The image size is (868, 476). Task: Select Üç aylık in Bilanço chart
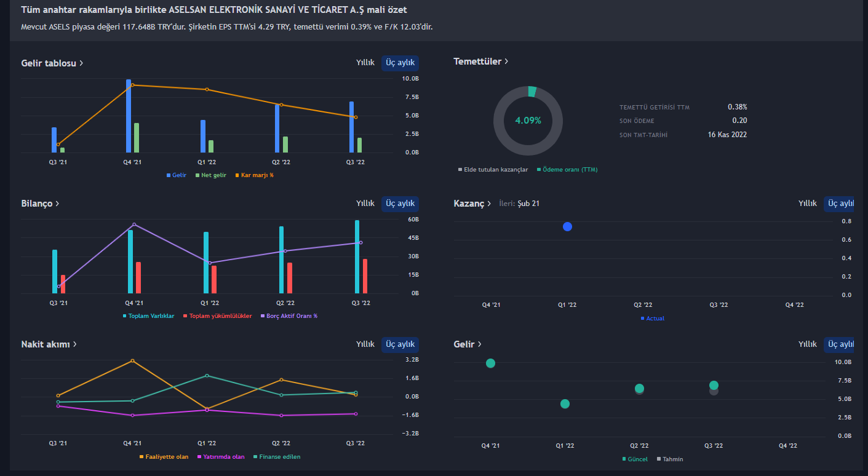tap(400, 204)
